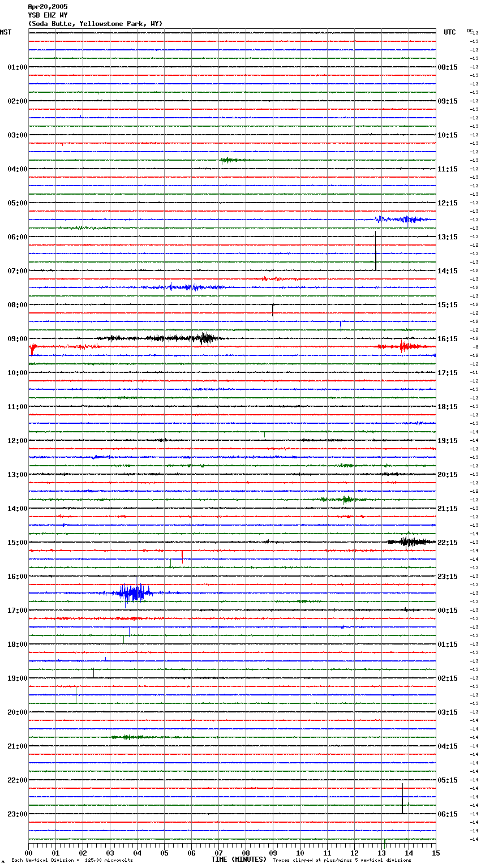Click the '23:00' MST time label
Viewport: 481px width, 868px height.
point(18,814)
